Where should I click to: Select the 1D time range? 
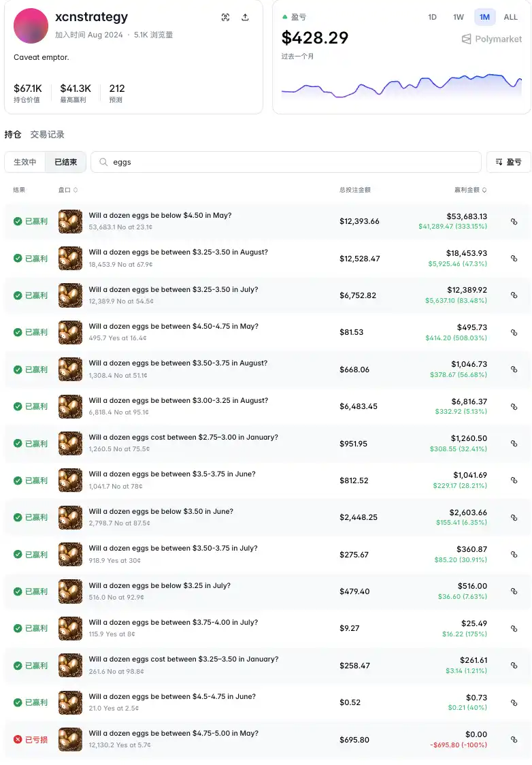(432, 18)
